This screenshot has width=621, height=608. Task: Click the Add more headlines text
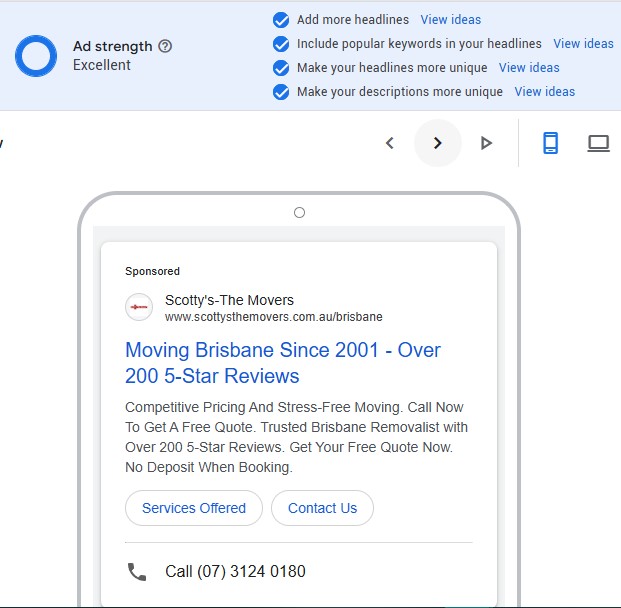(x=353, y=19)
